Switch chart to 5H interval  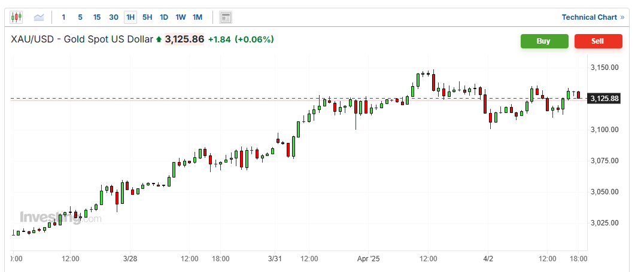pos(147,17)
